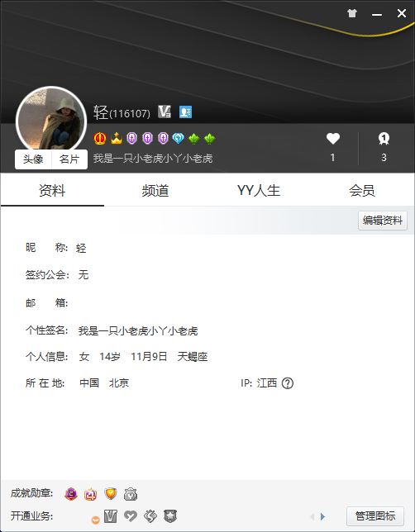Click the 管理图标 button
This screenshot has height=532, width=415.
(x=375, y=516)
